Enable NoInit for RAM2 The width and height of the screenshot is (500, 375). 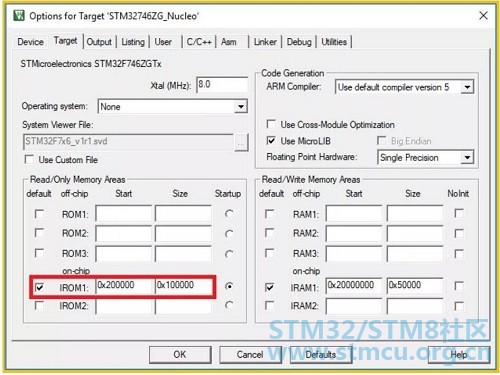click(x=459, y=233)
